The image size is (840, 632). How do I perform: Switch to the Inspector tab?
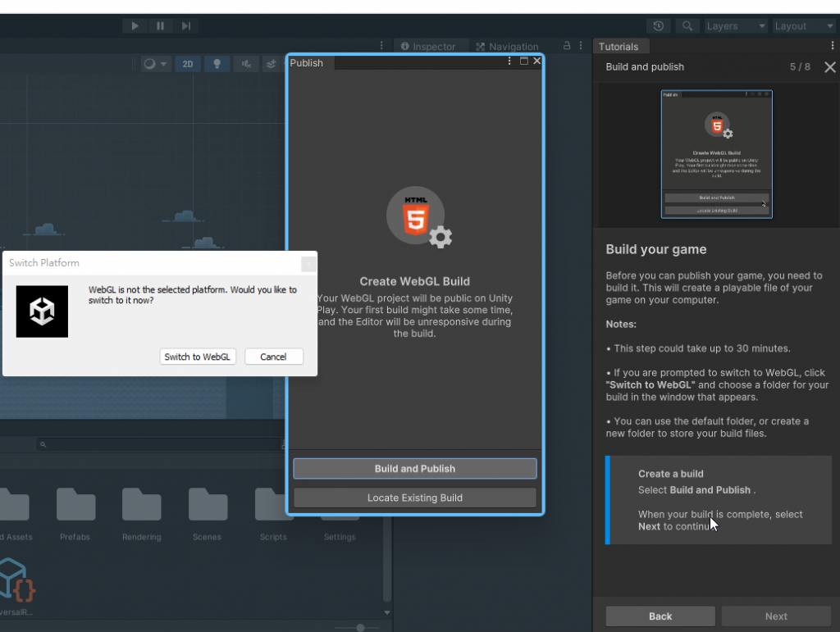(x=428, y=47)
